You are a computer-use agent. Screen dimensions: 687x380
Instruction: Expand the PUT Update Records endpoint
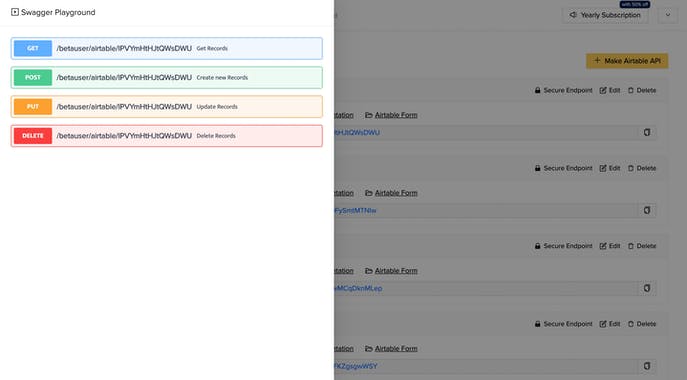[x=166, y=107]
